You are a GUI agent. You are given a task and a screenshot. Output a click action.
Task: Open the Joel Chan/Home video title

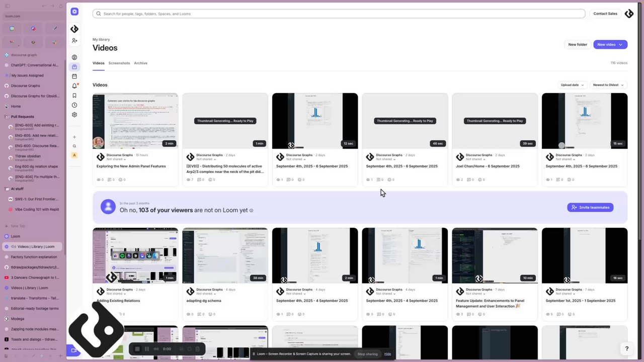click(488, 166)
